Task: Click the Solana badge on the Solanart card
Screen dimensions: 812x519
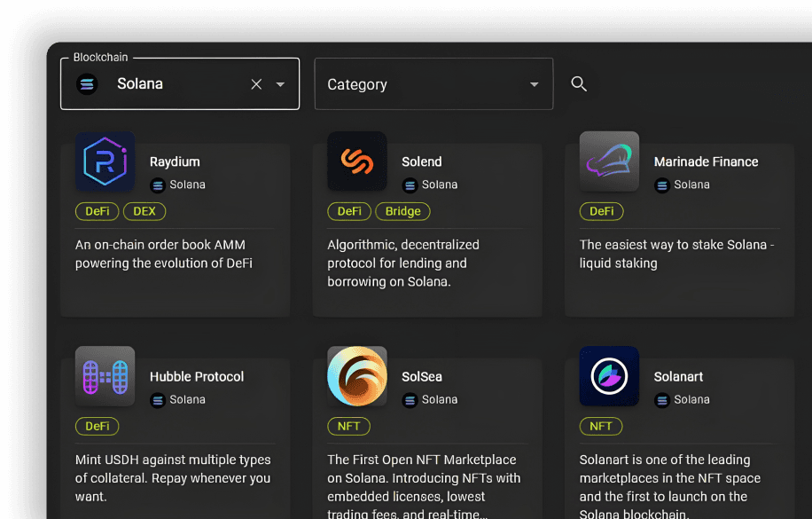Action: point(682,399)
